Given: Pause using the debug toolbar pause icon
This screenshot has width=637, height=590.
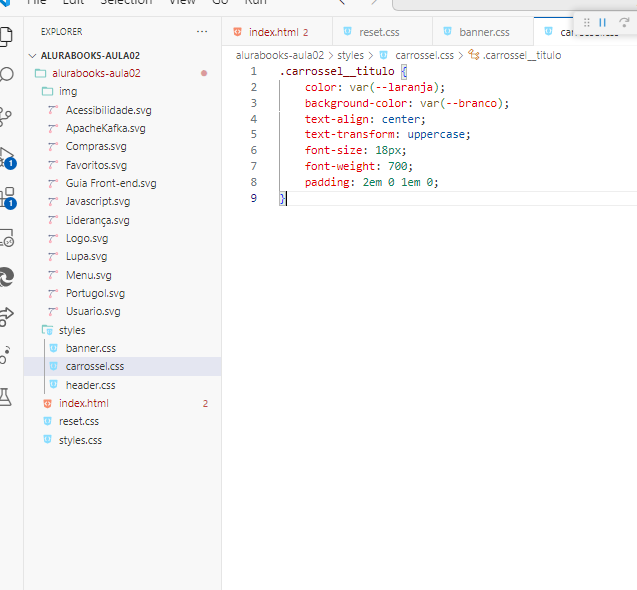Looking at the screenshot, I should point(602,22).
